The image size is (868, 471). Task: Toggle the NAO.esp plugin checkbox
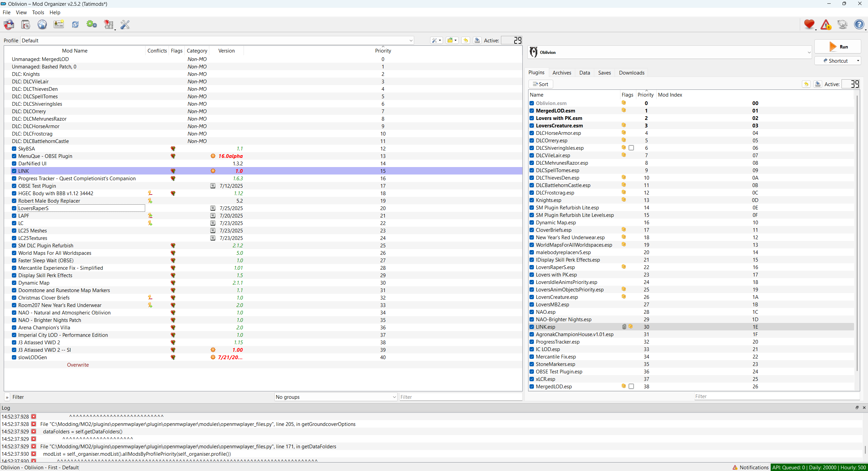point(532,312)
